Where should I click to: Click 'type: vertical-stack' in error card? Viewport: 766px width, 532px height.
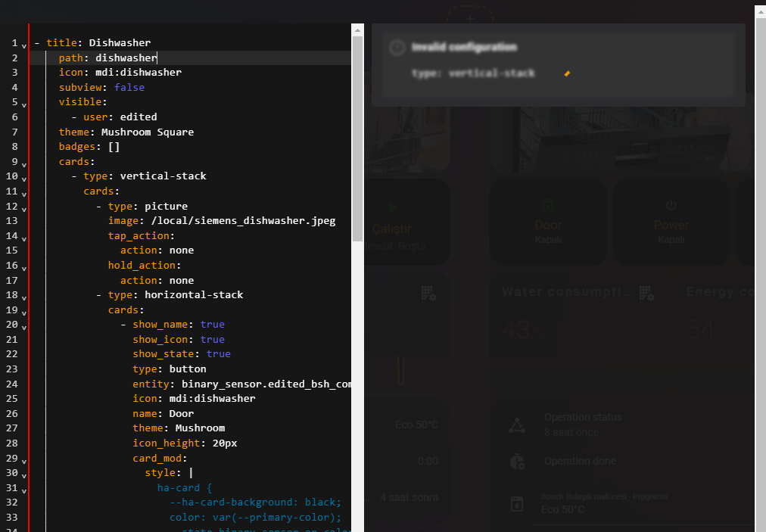473,73
